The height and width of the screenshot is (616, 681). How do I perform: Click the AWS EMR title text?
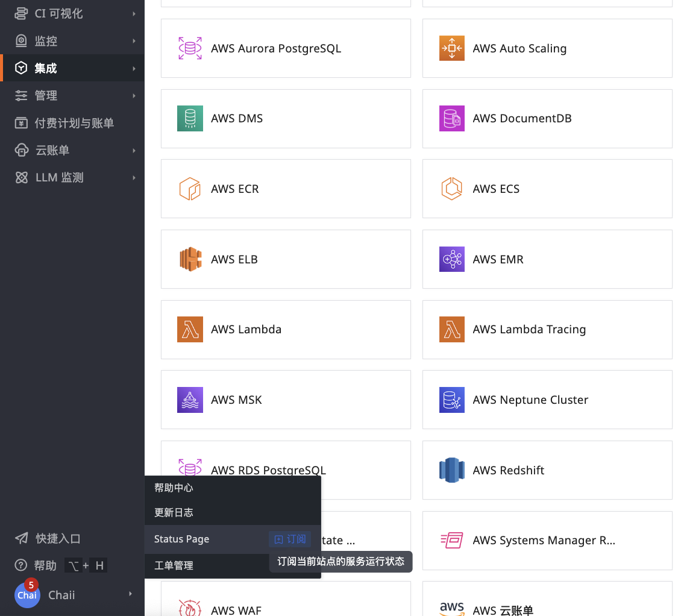coord(498,260)
